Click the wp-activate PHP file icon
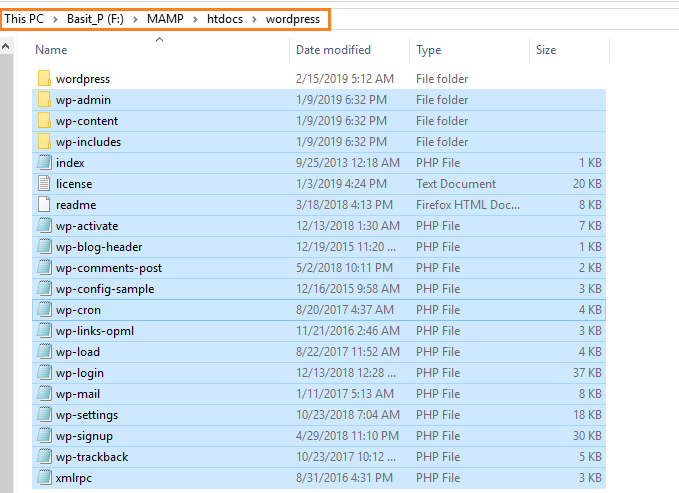The width and height of the screenshot is (679, 493). 44,225
